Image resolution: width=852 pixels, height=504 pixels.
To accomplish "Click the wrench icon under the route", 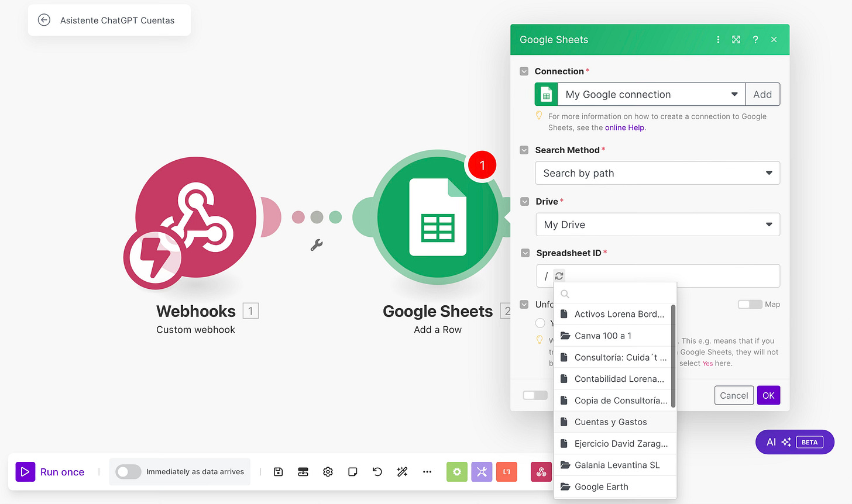I will 317,245.
